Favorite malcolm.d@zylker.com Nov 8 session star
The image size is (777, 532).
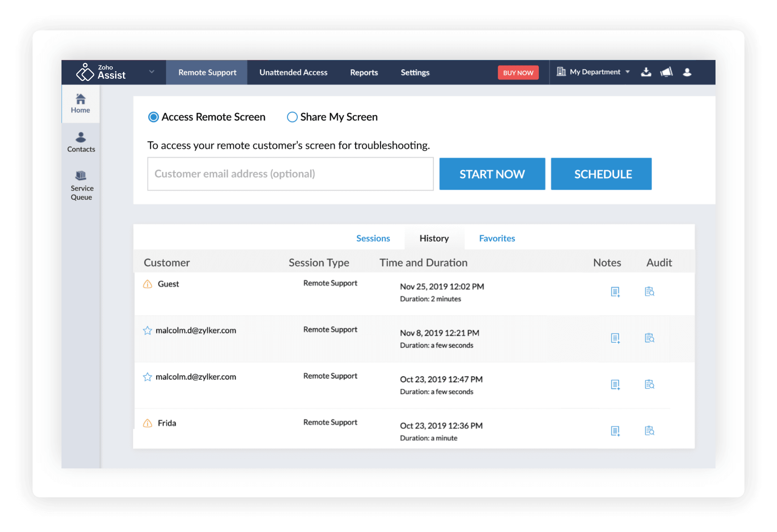click(147, 330)
